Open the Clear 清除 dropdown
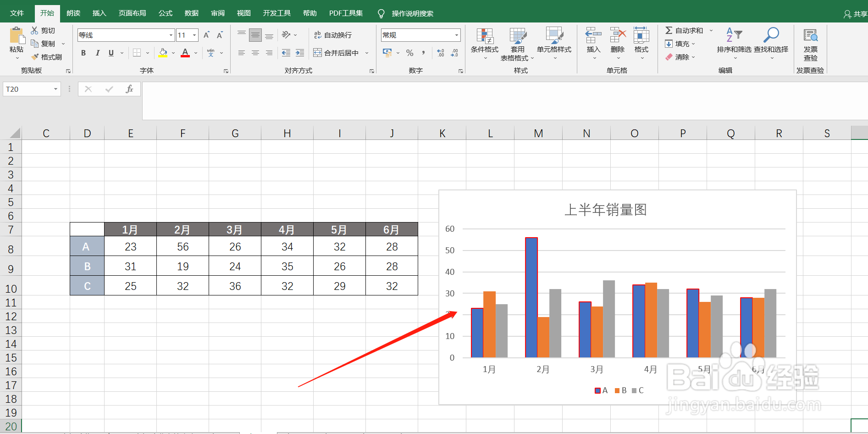 click(680, 57)
